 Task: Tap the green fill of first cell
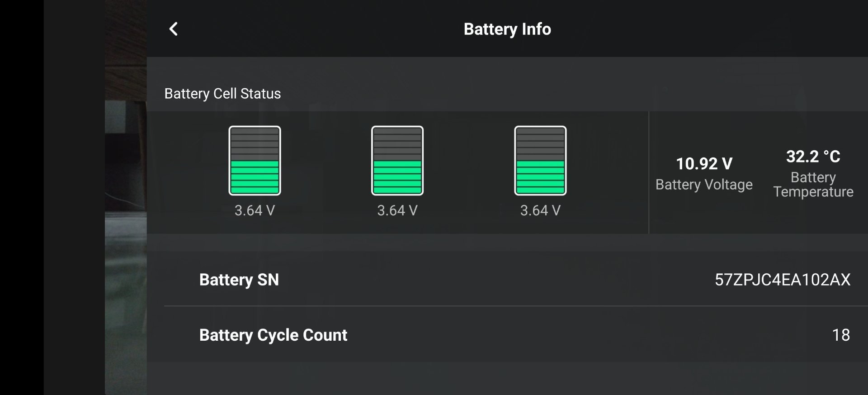pyautogui.click(x=255, y=177)
